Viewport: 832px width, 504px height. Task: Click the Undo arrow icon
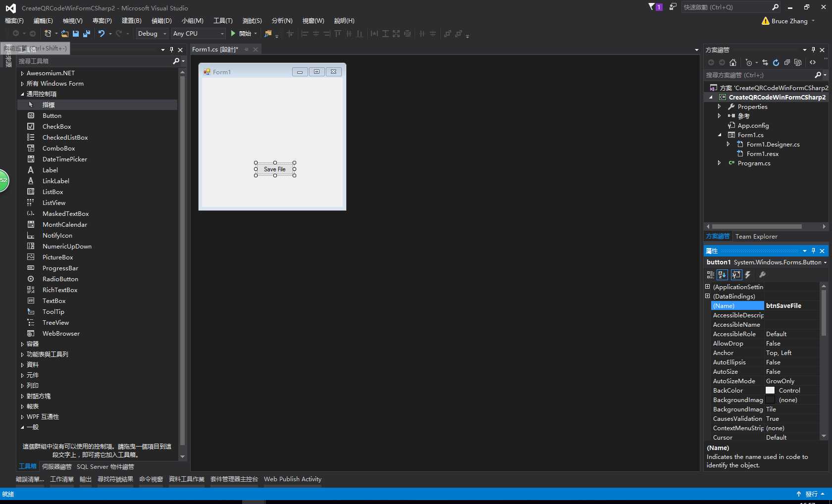click(102, 34)
